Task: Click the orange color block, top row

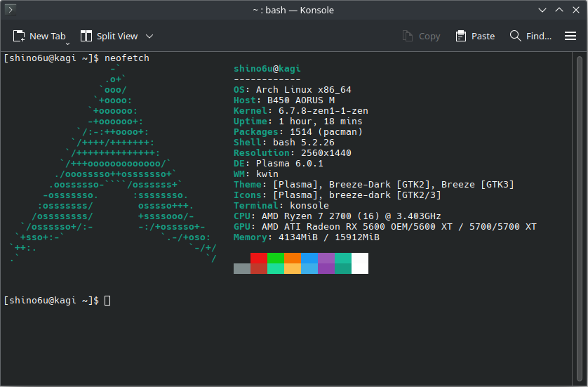Action: tap(293, 258)
